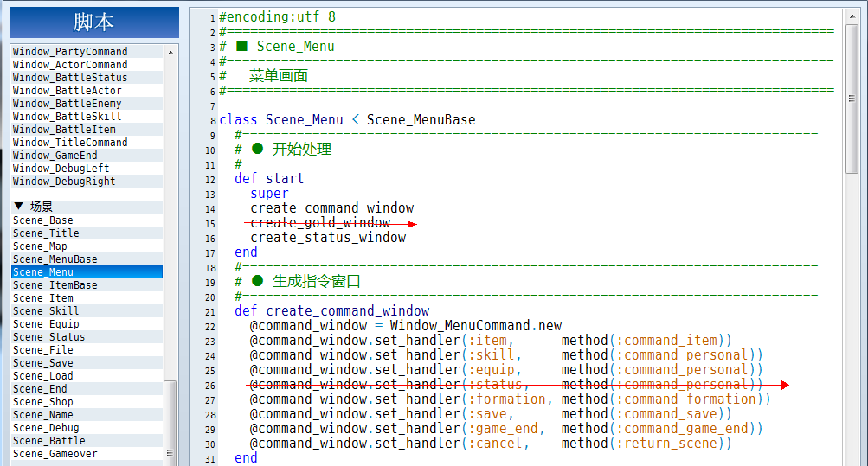Open Scene_Title script
868x466 pixels.
87,233
